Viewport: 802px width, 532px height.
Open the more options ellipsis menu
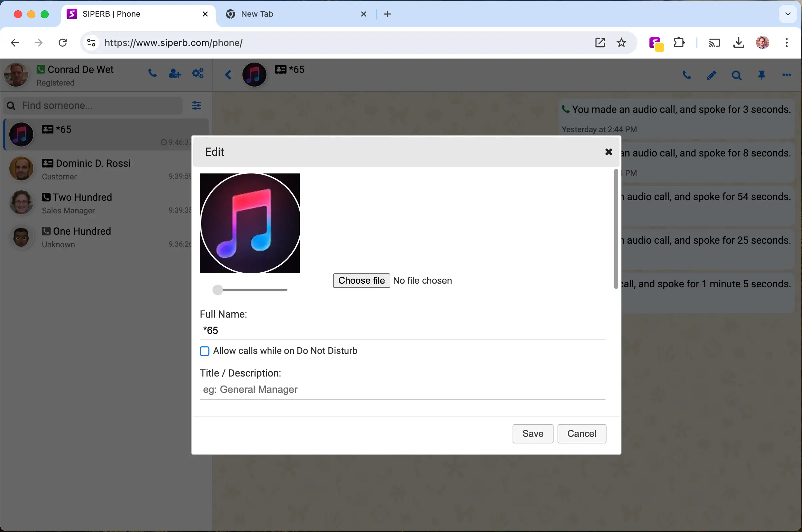pyautogui.click(x=787, y=75)
